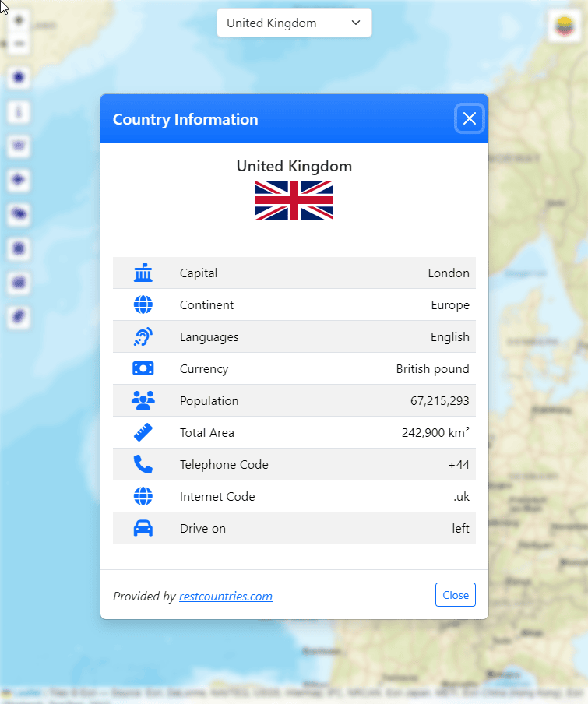Viewport: 588px width, 704px height.
Task: Click the 'Country Information' title
Action: [185, 119]
